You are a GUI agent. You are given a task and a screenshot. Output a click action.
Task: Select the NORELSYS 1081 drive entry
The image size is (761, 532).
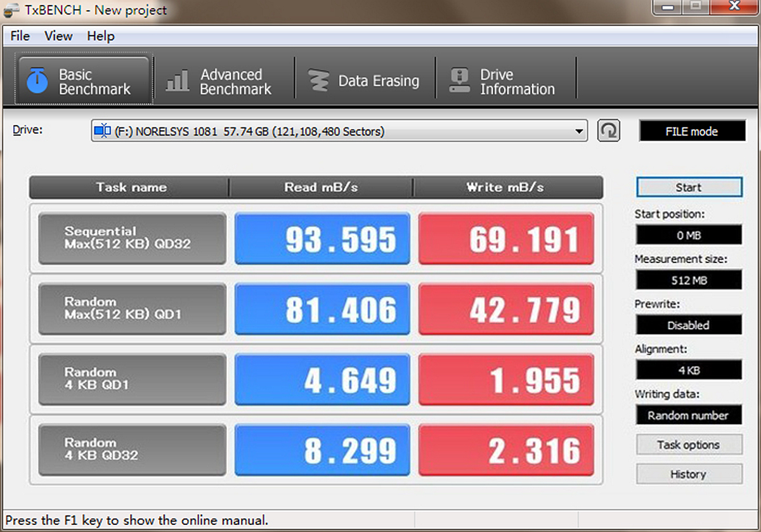click(x=339, y=132)
